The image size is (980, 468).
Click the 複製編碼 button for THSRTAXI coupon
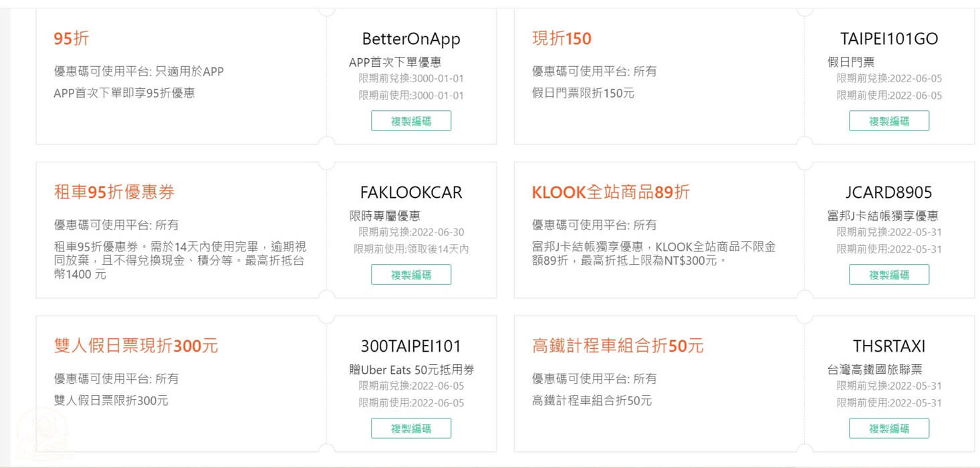(x=889, y=428)
